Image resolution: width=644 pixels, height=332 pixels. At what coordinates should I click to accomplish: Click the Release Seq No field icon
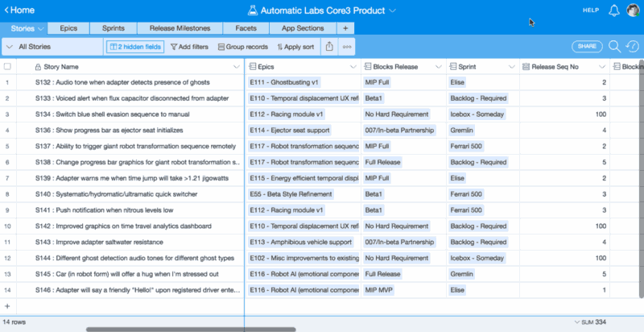coord(526,67)
